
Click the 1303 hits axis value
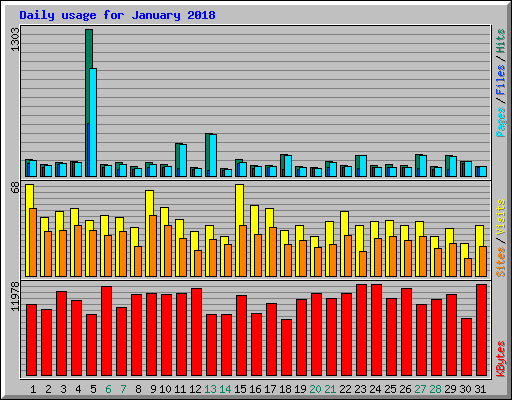click(x=15, y=40)
